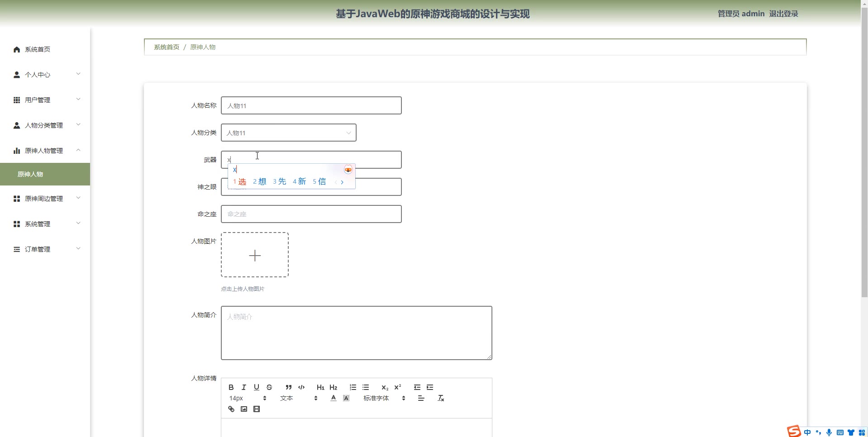Apply Heading 2 style
This screenshot has height=437, width=868.
coord(334,387)
